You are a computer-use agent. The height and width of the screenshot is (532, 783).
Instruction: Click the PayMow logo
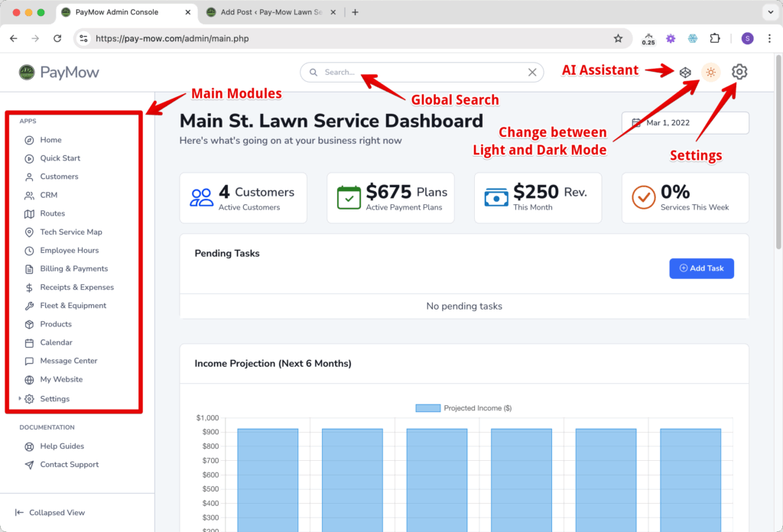pos(59,73)
